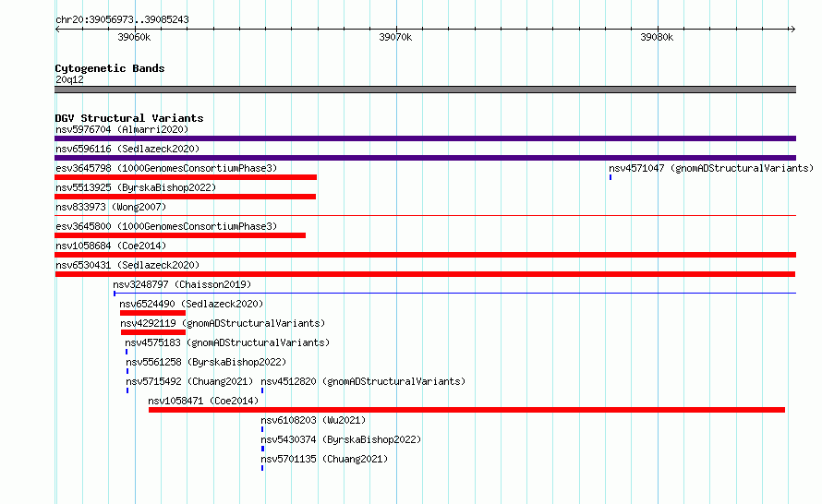The width and height of the screenshot is (822, 504).
Task: Open nsv5701135 (Chuang2021) variant label
Action: click(324, 459)
